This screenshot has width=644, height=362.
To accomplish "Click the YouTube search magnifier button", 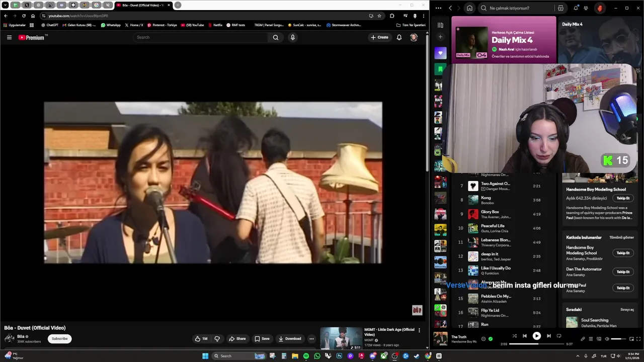I will [276, 37].
